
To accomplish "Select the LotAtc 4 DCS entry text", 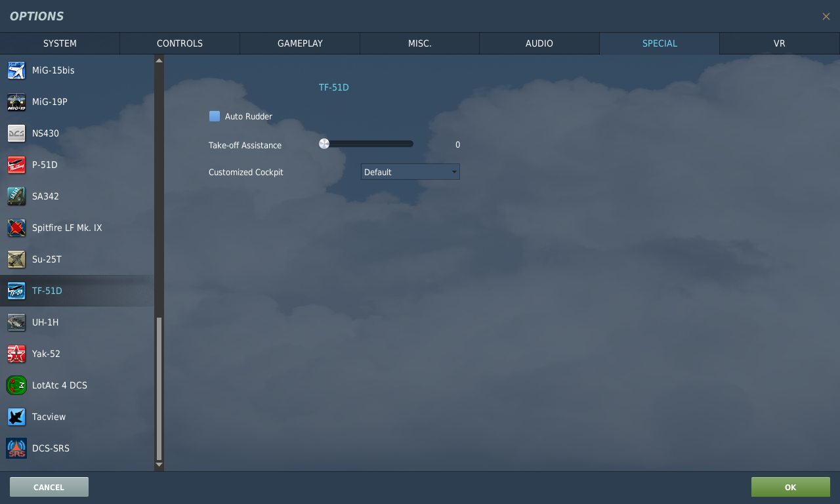I will pyautogui.click(x=60, y=385).
